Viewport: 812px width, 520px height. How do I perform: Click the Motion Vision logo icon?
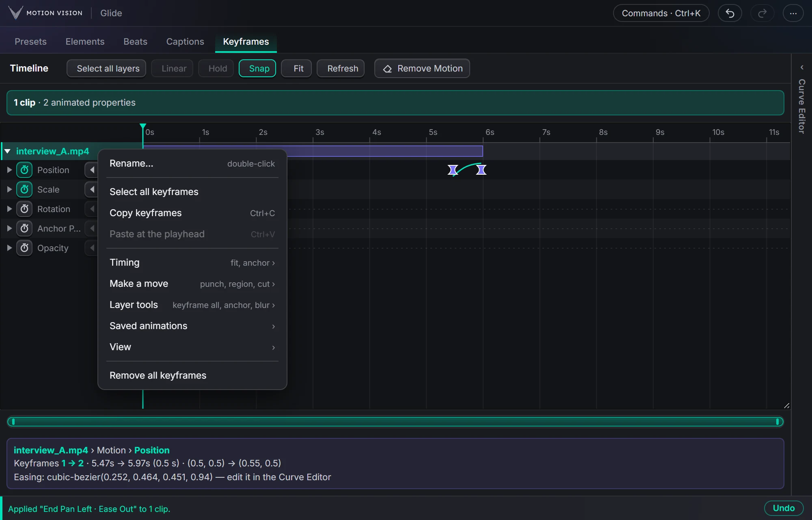coord(15,13)
